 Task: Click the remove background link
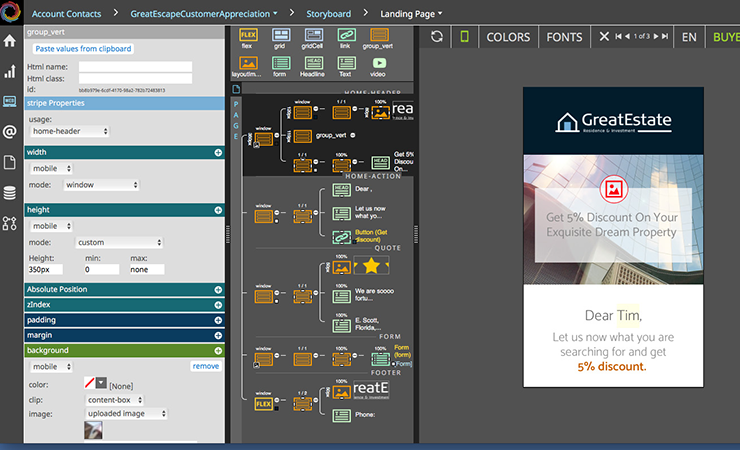(205, 366)
